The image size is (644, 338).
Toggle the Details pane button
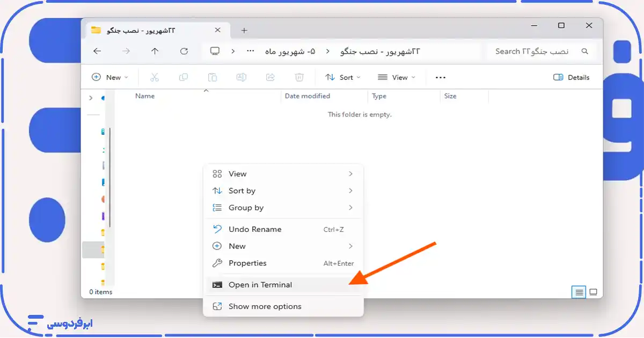[x=572, y=77]
